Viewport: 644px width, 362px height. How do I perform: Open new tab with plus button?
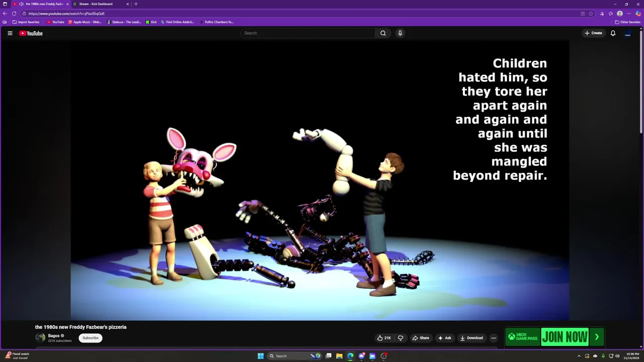(x=136, y=4)
